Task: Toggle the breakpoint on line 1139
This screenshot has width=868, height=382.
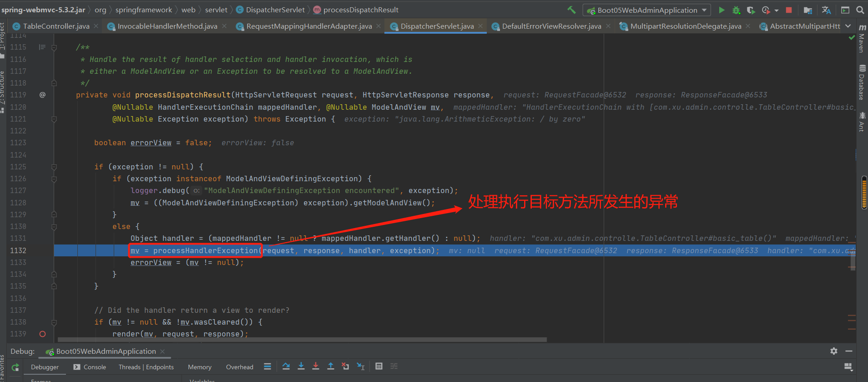Action: pyautogui.click(x=42, y=334)
